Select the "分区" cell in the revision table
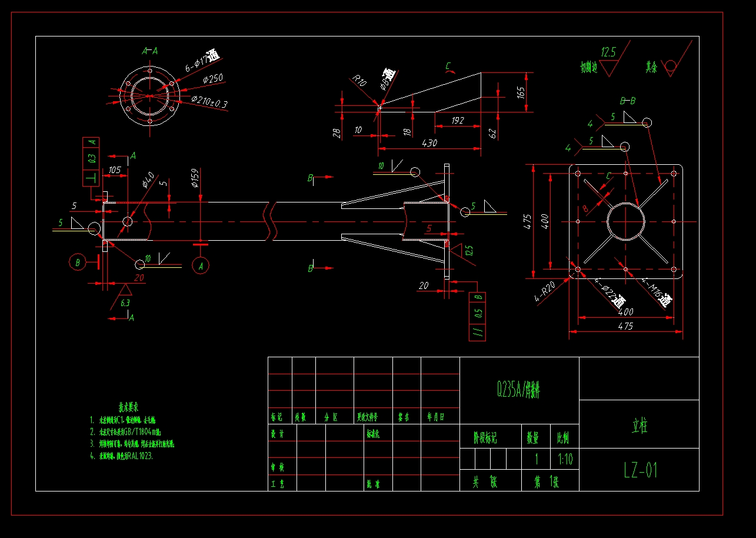 pos(331,417)
